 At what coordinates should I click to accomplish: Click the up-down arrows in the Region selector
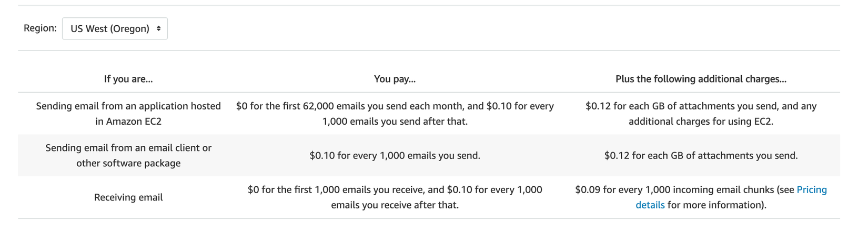coord(158,28)
